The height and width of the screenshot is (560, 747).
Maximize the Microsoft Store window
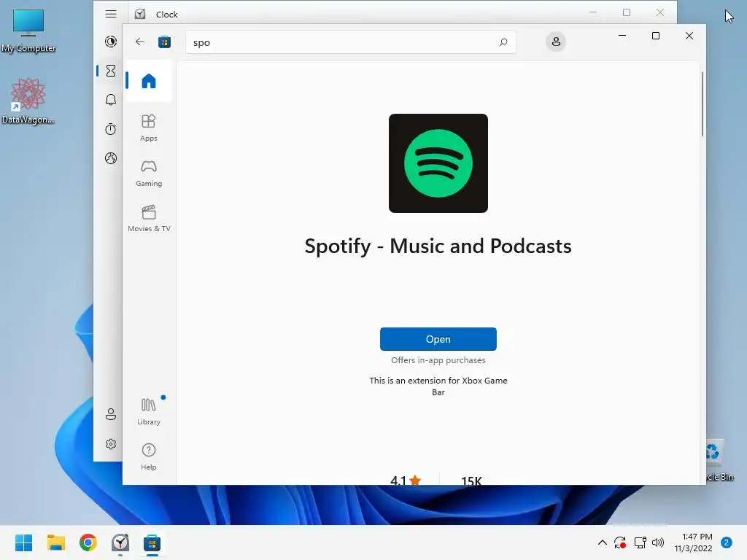pyautogui.click(x=656, y=36)
